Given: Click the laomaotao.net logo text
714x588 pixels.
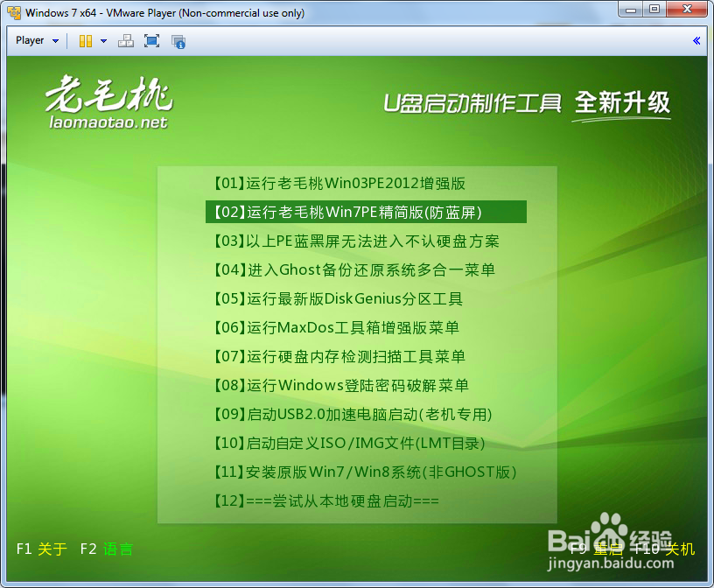Looking at the screenshot, I should (108, 122).
